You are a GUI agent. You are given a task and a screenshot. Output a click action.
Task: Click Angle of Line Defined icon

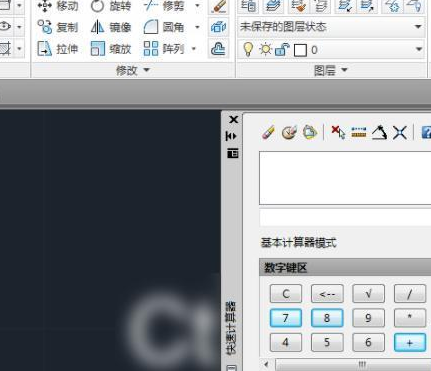pos(379,133)
